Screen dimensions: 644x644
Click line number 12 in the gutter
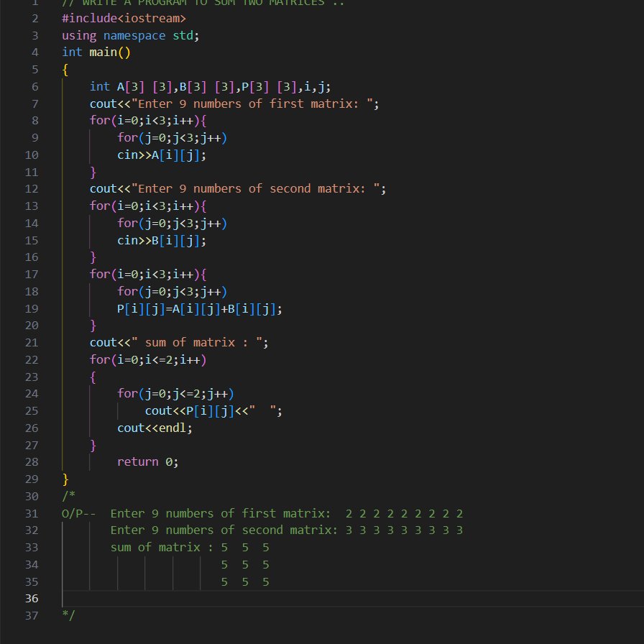click(32, 188)
